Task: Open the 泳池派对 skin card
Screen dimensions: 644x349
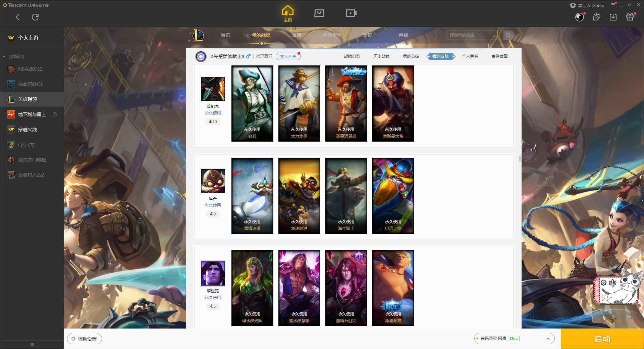Action: (393, 288)
